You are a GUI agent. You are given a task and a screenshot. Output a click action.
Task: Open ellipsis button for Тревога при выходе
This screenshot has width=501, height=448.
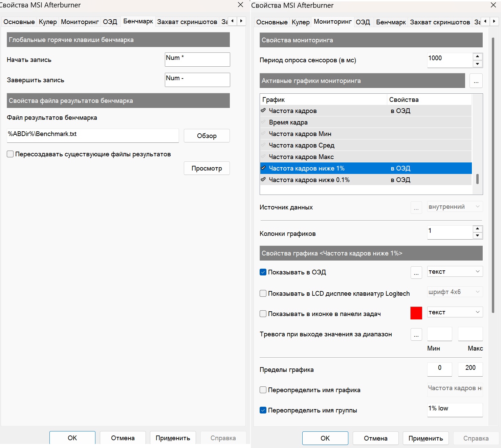pos(416,334)
